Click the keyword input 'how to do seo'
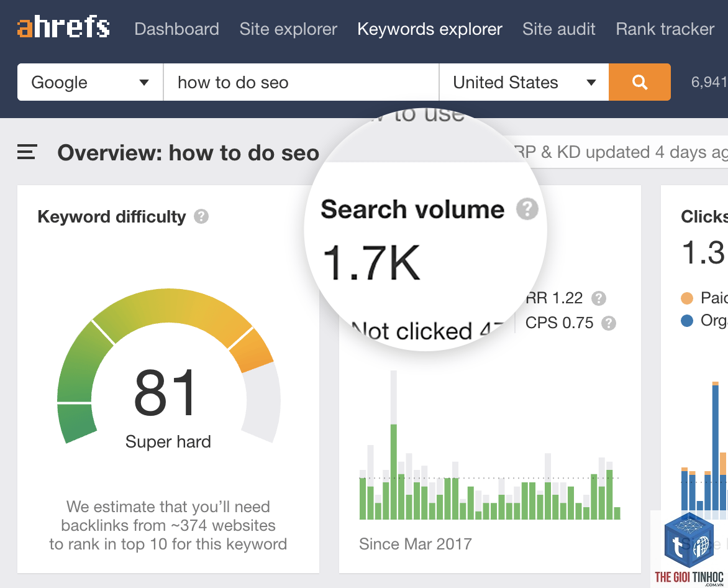The image size is (728, 588). point(301,82)
